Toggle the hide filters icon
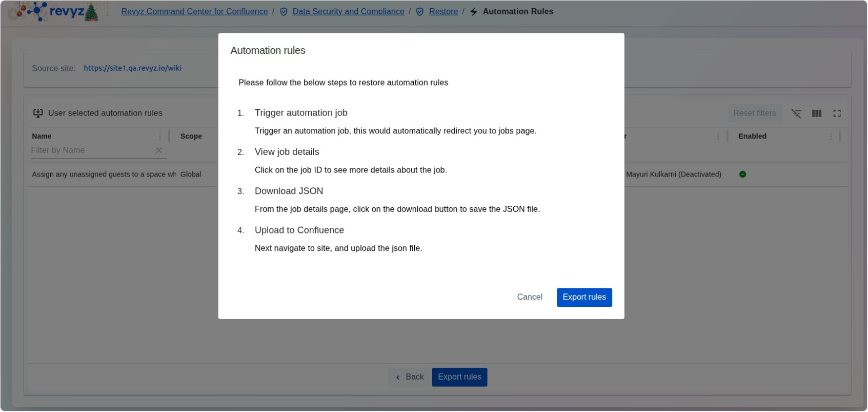Viewport: 868px width, 412px height. (796, 113)
